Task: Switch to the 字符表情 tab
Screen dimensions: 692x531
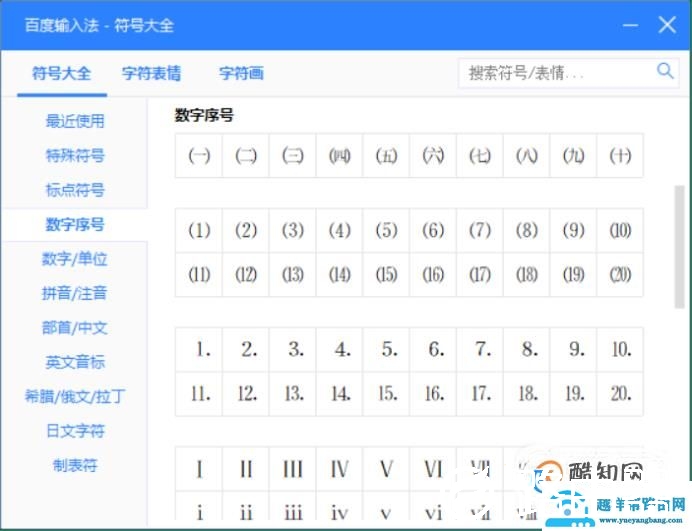Action: 151,73
